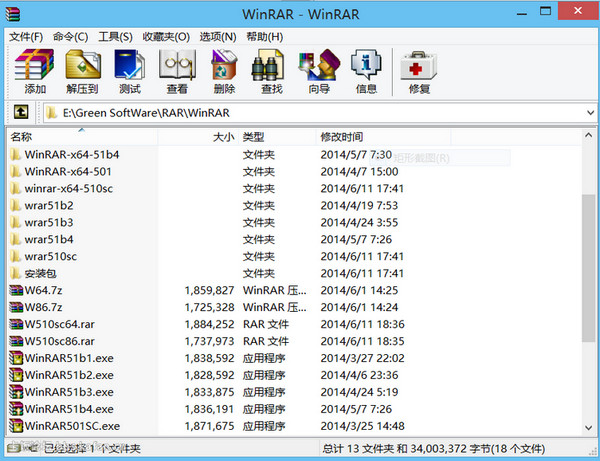Close the WinRAR window
600x461 pixels.
point(578,11)
